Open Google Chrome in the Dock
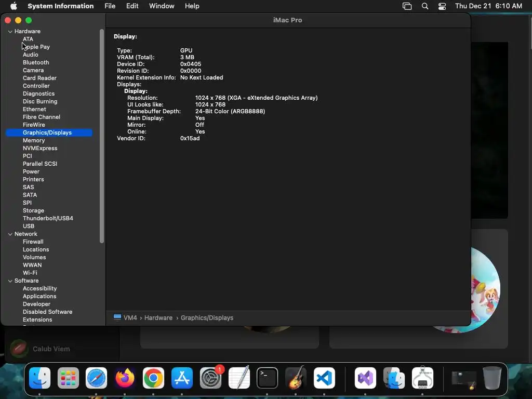This screenshot has height=399, width=532. coord(153,378)
